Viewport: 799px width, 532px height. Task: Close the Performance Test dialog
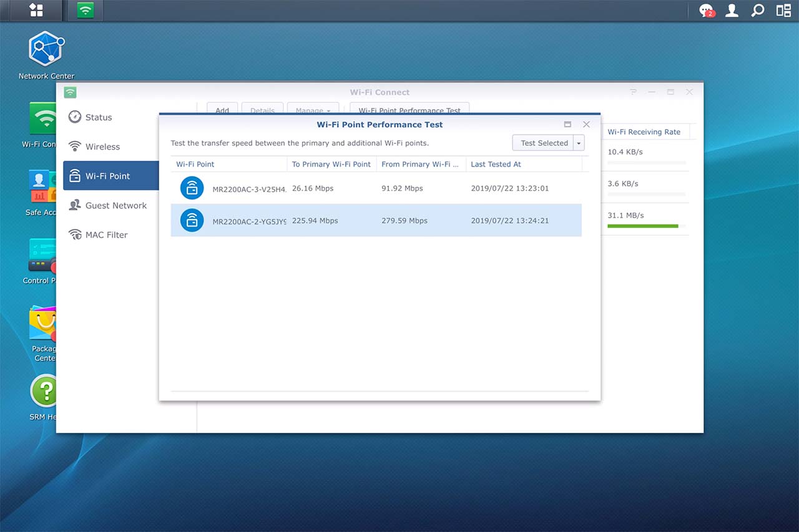coord(586,124)
